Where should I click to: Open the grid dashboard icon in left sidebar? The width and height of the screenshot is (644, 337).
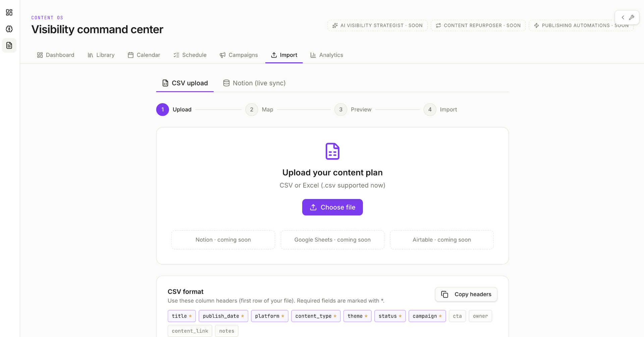coord(9,12)
